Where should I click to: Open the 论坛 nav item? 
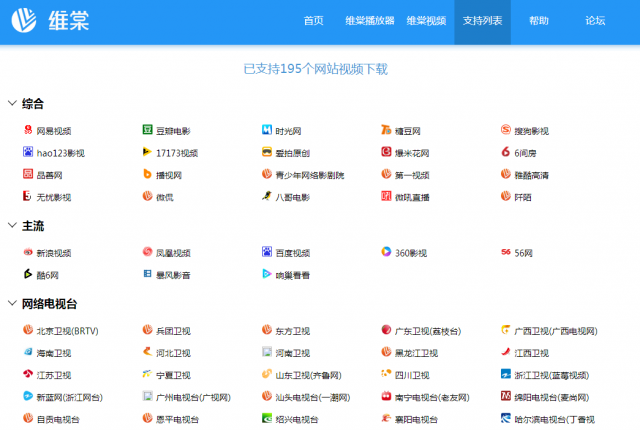pos(595,21)
